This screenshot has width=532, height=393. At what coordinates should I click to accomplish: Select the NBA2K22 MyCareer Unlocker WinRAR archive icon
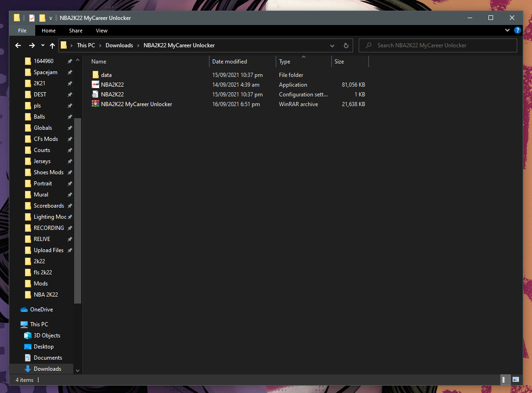pyautogui.click(x=95, y=104)
